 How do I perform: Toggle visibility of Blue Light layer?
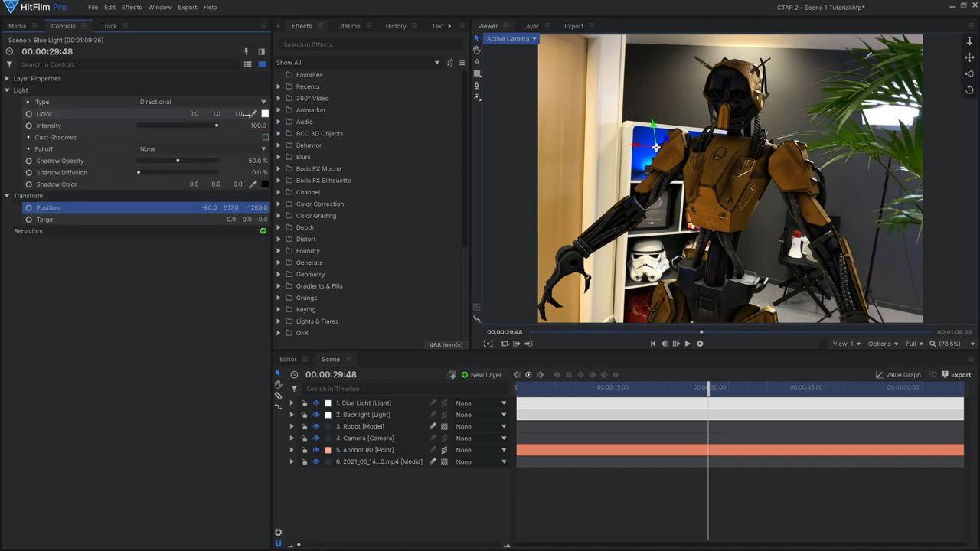click(x=315, y=403)
